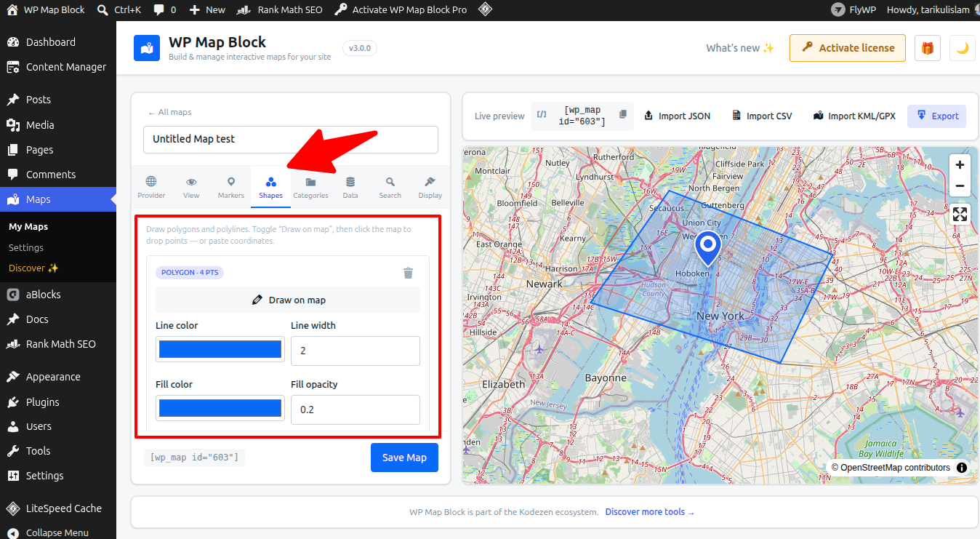Viewport: 980px width, 539px height.
Task: Open Media library from sidebar
Action: click(x=58, y=125)
